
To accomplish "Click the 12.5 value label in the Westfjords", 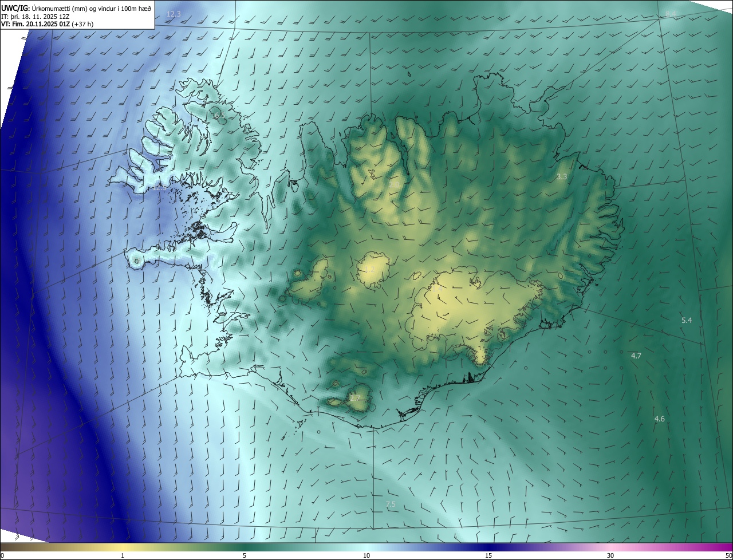I will pos(160,188).
